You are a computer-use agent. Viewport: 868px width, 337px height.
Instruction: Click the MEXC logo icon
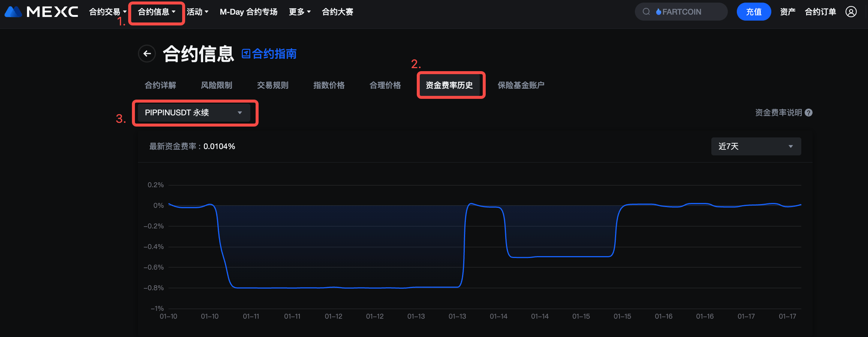coord(13,12)
